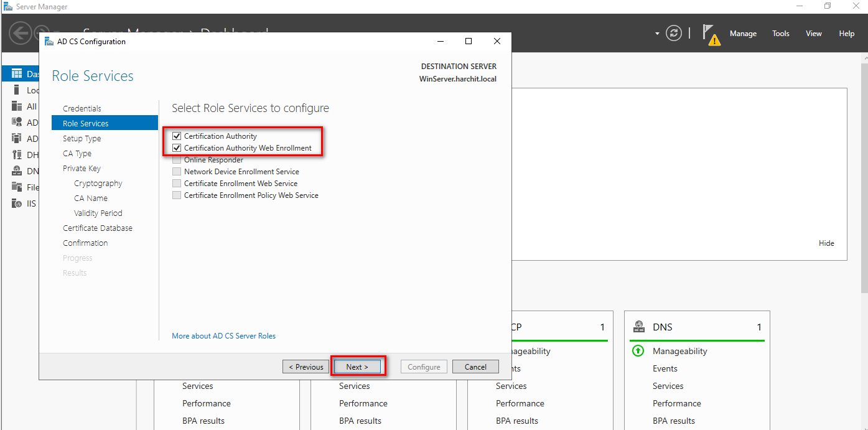Screen dimensions: 868x430
Task: Open File services icon in sidebar
Action: 17,187
